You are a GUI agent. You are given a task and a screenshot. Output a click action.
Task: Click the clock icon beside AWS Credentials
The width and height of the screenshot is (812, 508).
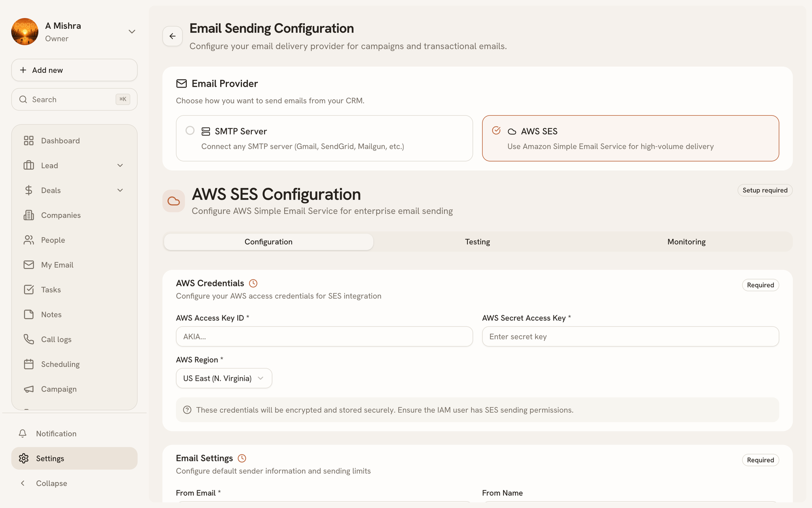254,283
